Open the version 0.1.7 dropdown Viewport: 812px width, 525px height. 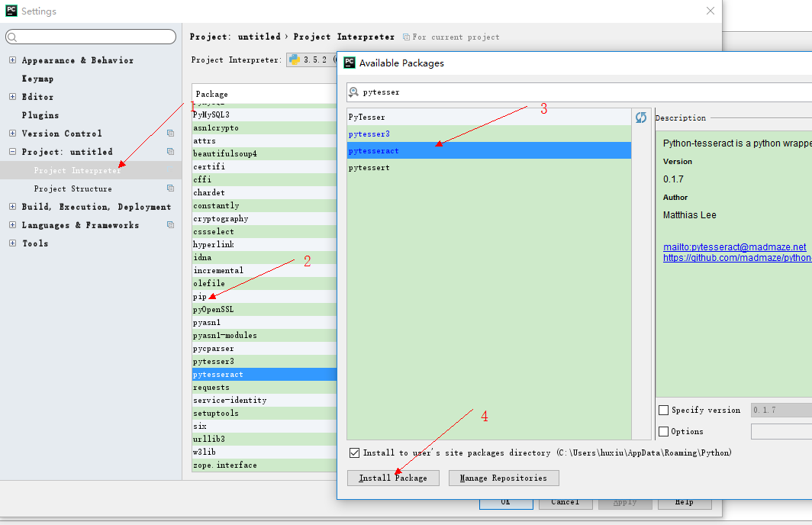pos(781,410)
